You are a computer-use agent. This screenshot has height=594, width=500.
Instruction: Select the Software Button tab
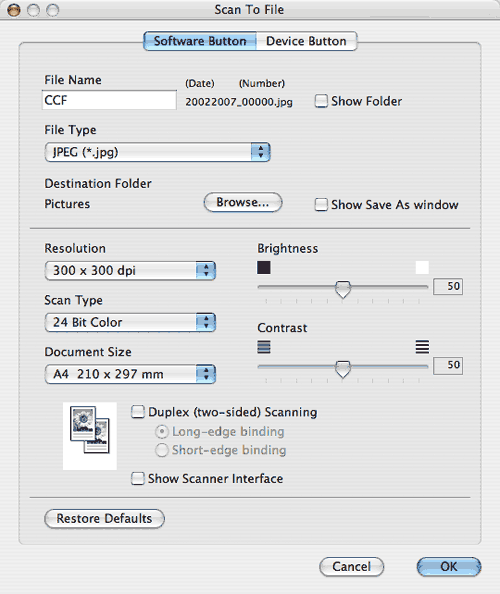(x=200, y=41)
